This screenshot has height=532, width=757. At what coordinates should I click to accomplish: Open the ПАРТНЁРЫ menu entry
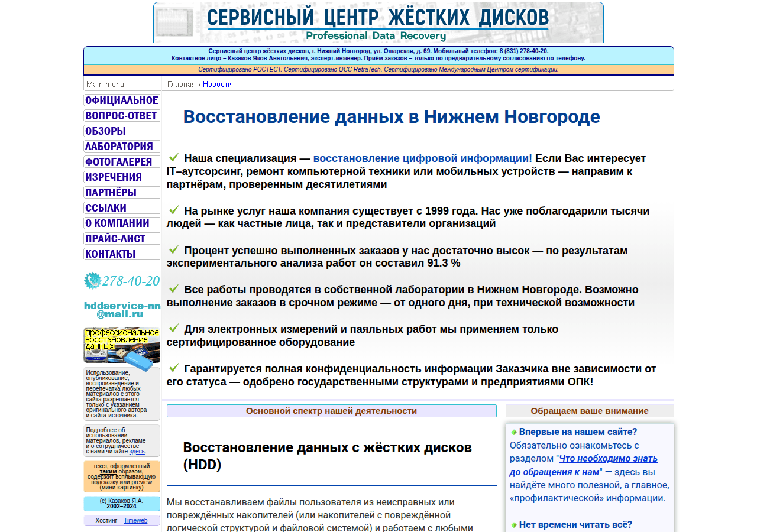tap(122, 193)
